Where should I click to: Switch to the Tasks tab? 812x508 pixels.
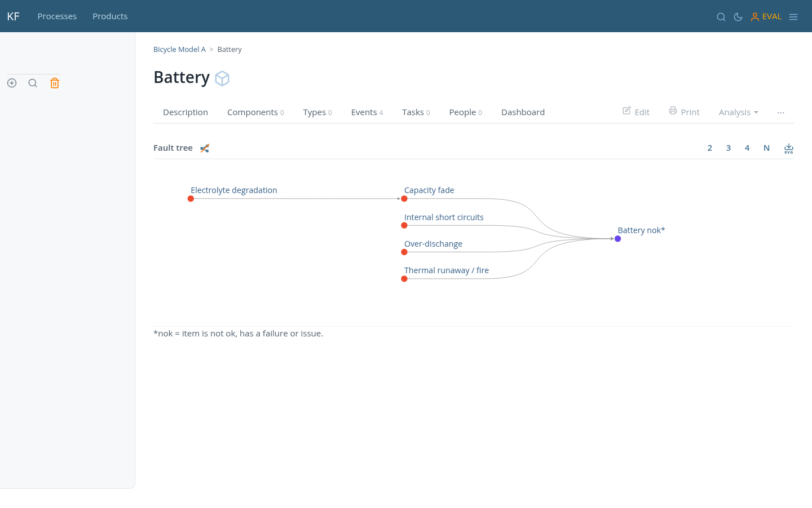[416, 112]
